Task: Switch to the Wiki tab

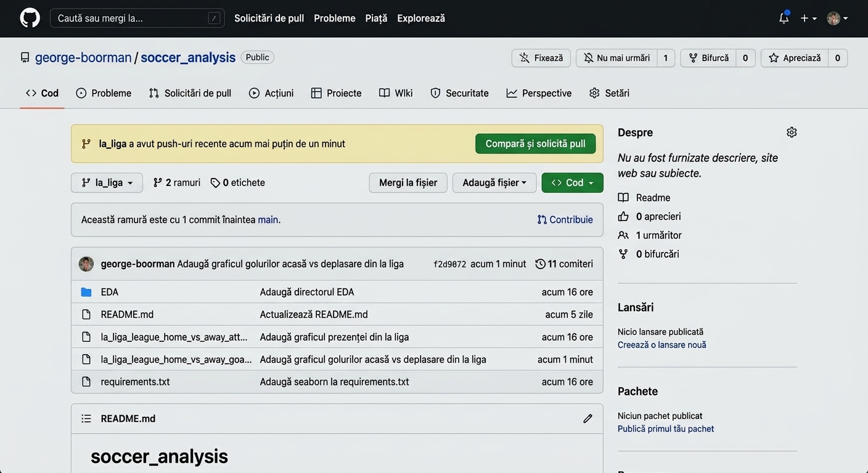Action: (x=396, y=93)
